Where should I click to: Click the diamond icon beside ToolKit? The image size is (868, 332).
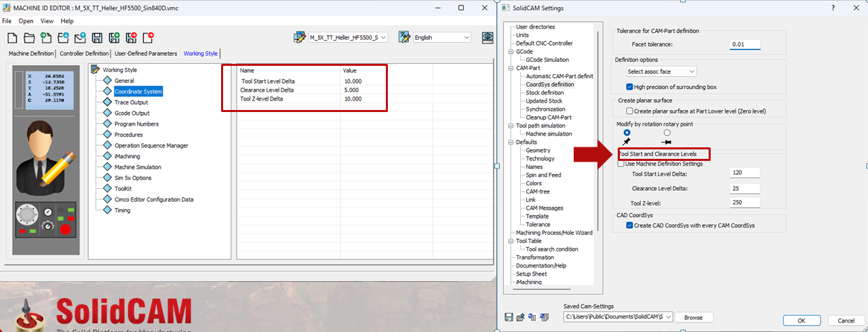click(107, 189)
